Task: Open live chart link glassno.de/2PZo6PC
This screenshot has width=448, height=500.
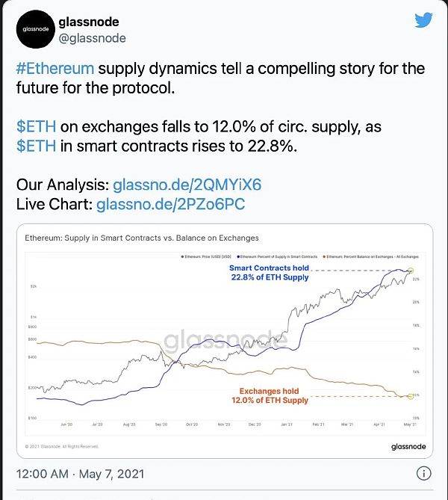Action: tap(170, 204)
